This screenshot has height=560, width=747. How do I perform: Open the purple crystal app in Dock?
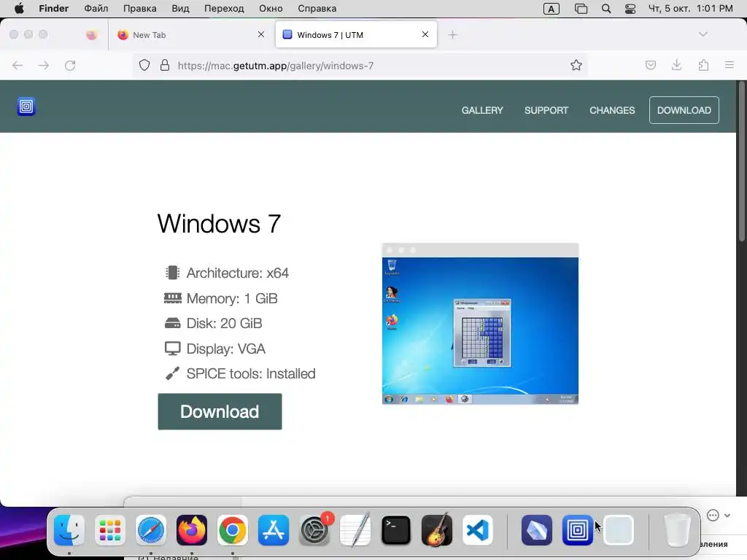[x=537, y=530]
